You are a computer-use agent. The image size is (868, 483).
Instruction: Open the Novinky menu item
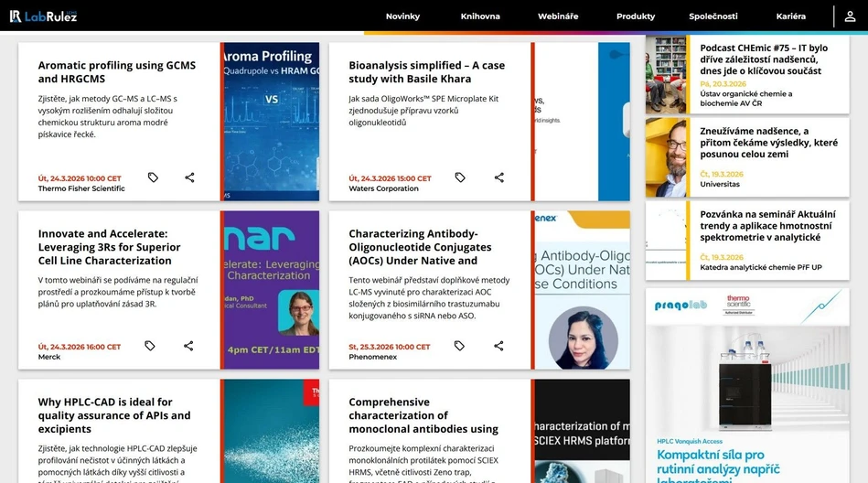402,16
